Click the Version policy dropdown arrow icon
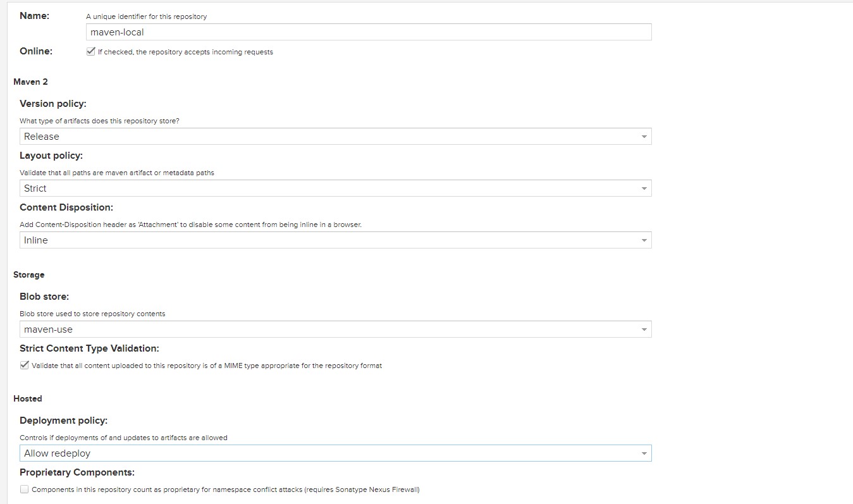The width and height of the screenshot is (853, 504). pyautogui.click(x=644, y=137)
